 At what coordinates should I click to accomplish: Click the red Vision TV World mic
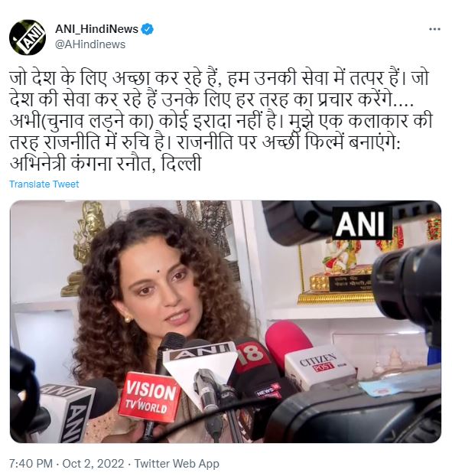[148, 396]
